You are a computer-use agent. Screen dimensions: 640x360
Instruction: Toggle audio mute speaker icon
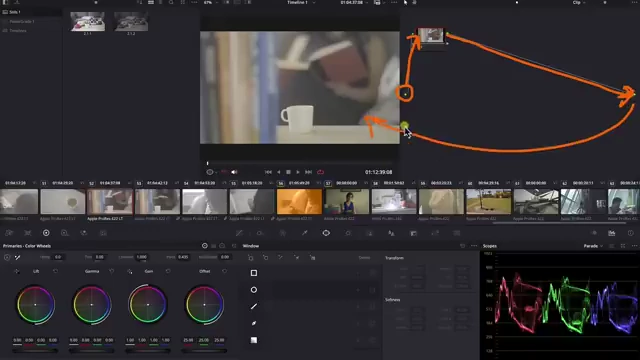234,172
